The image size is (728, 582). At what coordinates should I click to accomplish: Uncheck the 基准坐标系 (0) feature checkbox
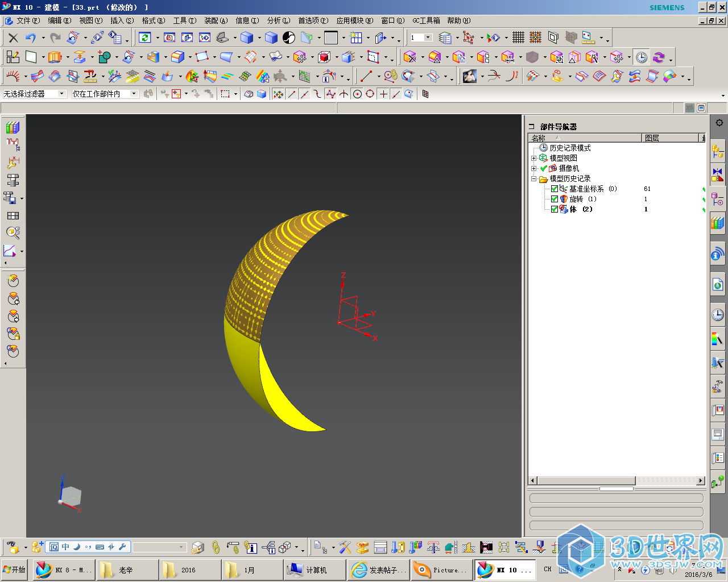coord(555,189)
